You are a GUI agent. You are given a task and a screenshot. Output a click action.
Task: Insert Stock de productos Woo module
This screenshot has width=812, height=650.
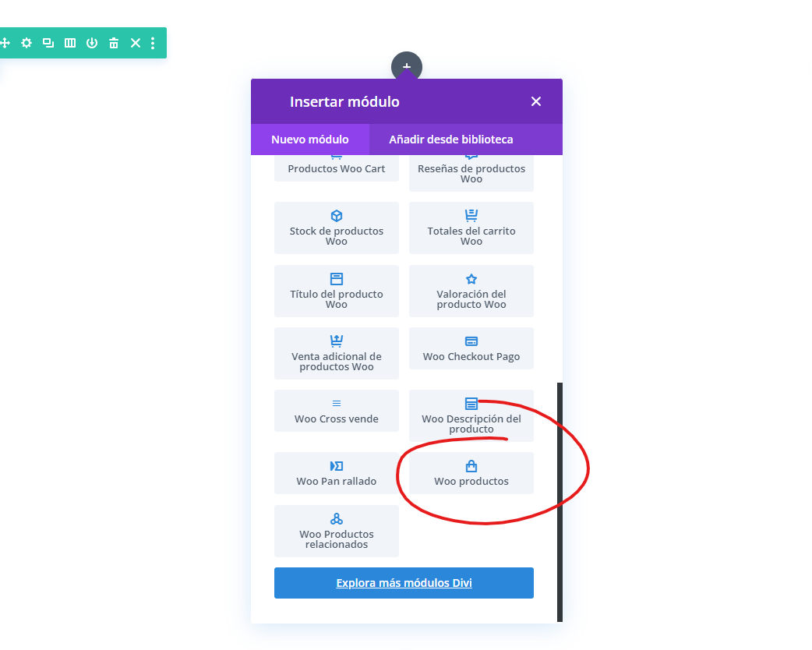coord(337,228)
